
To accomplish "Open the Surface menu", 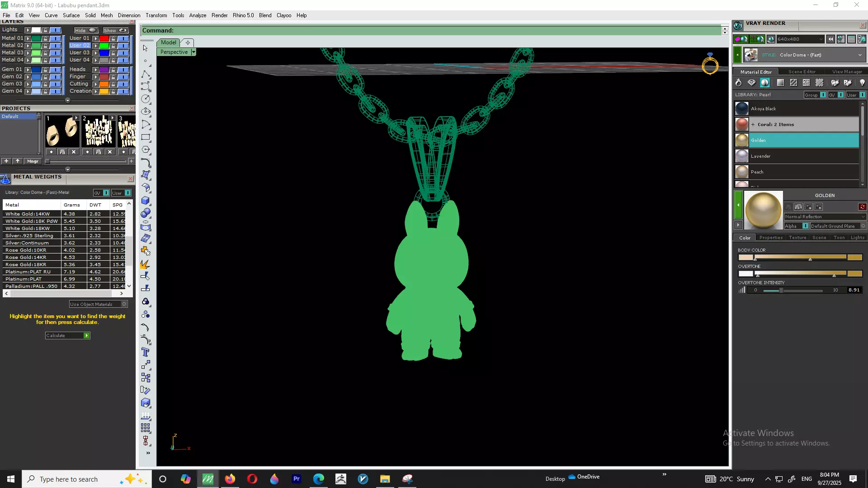I will pyautogui.click(x=71, y=15).
